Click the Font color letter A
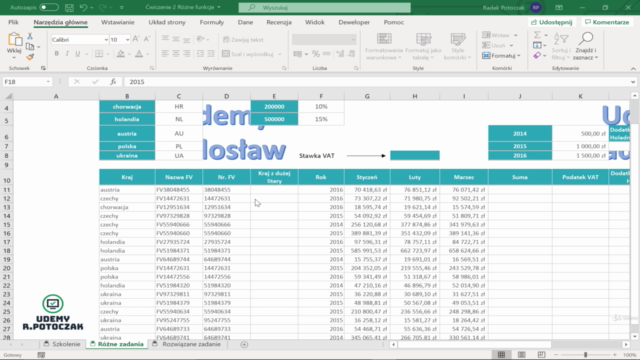Image resolution: width=640 pixels, height=360 pixels. 139,54
